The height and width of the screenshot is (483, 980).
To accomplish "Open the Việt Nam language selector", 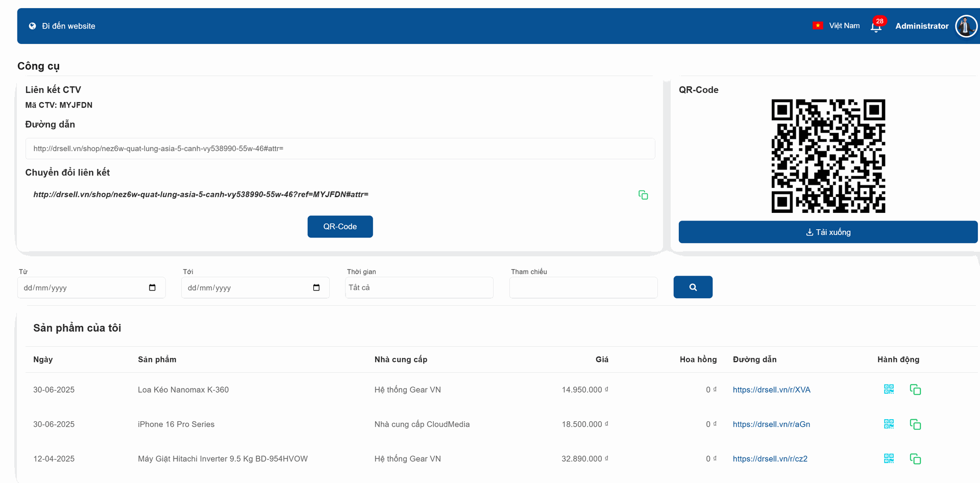I will click(844, 26).
